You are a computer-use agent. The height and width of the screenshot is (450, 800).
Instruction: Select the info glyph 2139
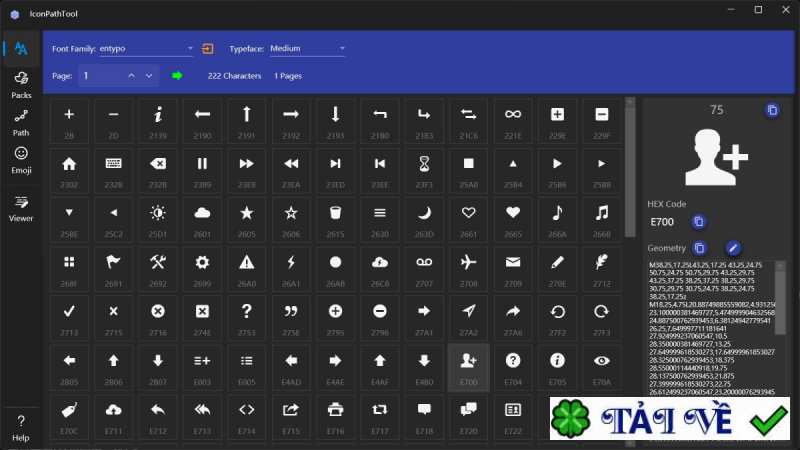[158, 121]
